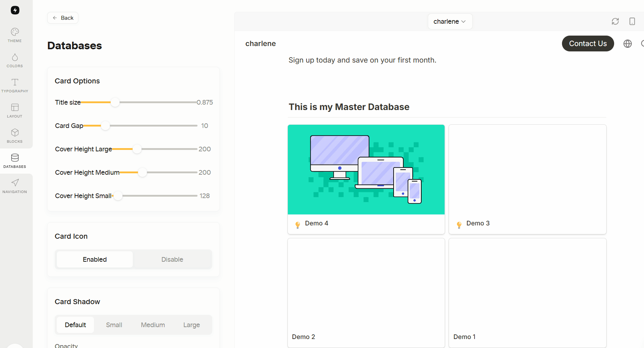Switch to mobile device preview
This screenshot has height=348, width=644.
[x=632, y=22]
